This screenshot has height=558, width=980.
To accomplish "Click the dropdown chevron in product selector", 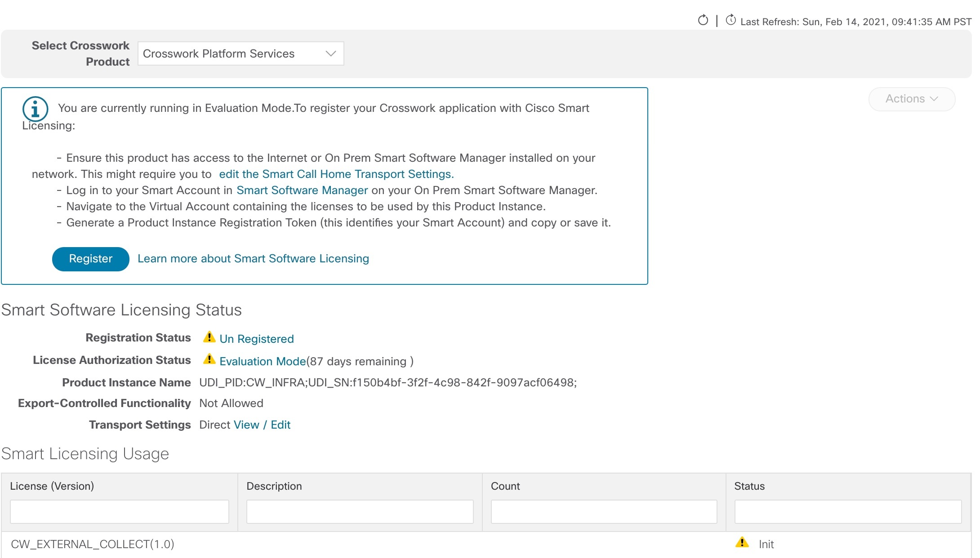I will point(331,53).
